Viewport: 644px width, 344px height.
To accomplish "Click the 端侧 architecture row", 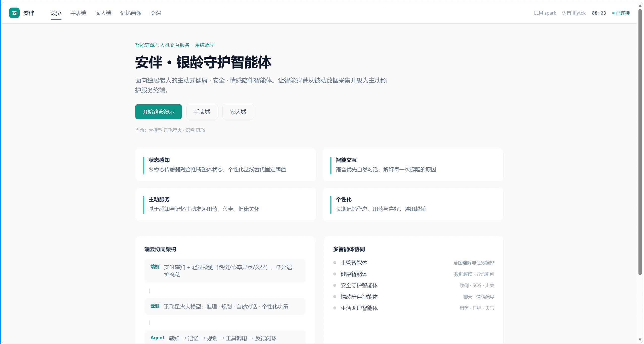I will (x=225, y=271).
